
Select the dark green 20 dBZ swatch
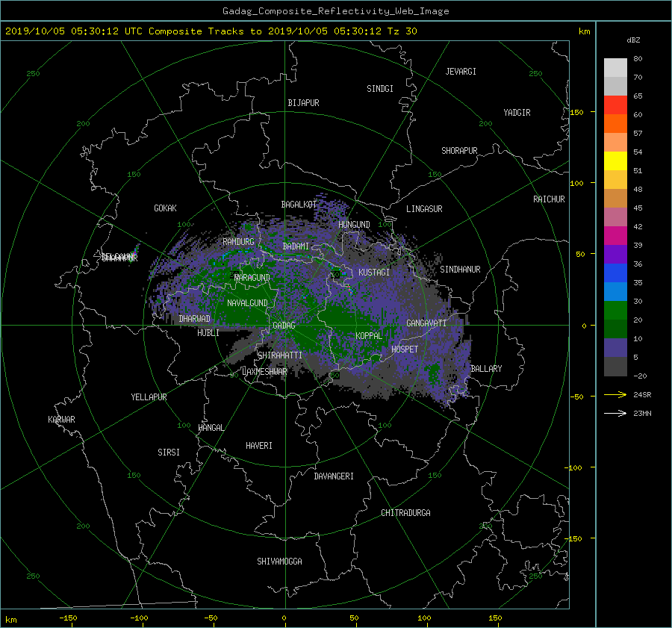(615, 329)
